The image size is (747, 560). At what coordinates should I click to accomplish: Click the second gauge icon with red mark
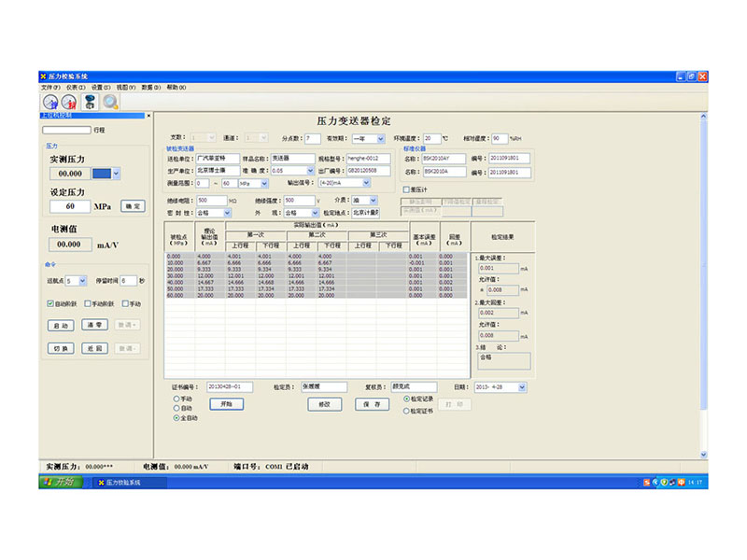[x=69, y=102]
